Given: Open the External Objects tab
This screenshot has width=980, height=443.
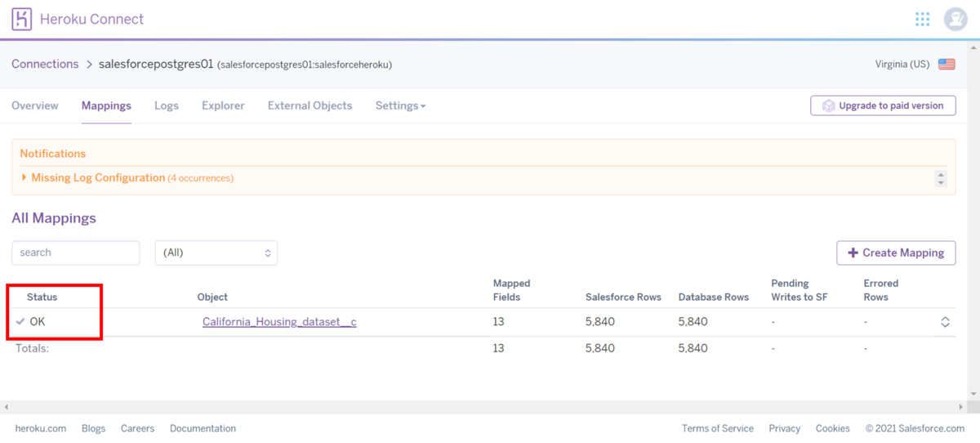Looking at the screenshot, I should tap(310, 105).
